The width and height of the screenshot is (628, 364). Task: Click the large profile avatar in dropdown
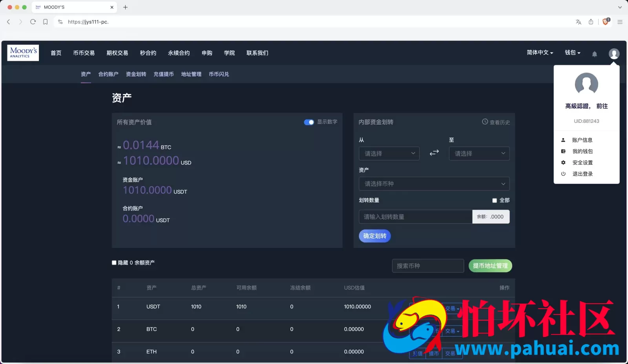pyautogui.click(x=586, y=84)
